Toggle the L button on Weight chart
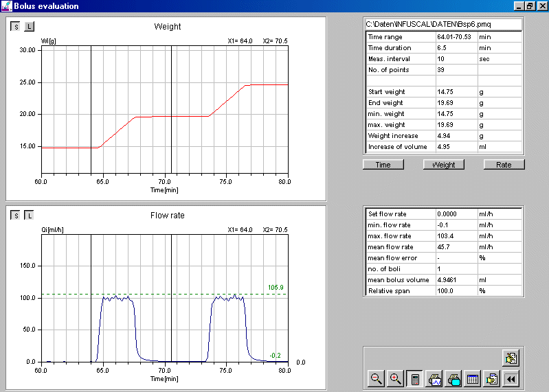Screen dimensions: 549x392 pos(30,27)
